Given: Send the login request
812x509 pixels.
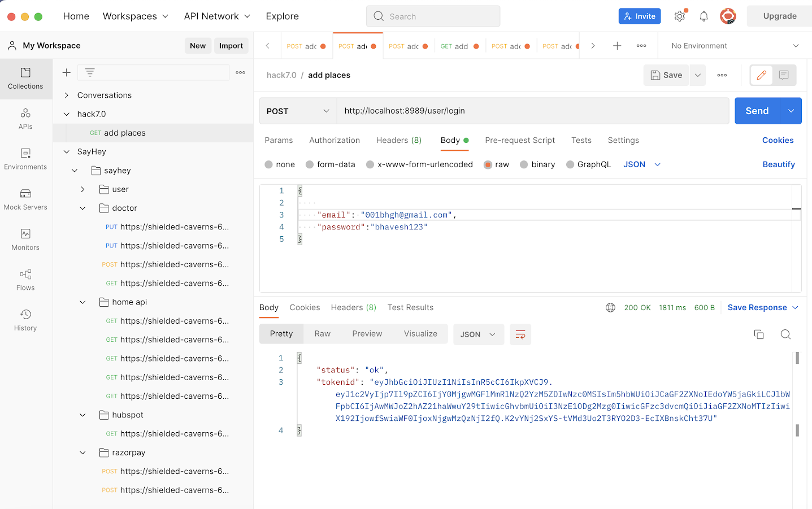Looking at the screenshot, I should (x=757, y=111).
